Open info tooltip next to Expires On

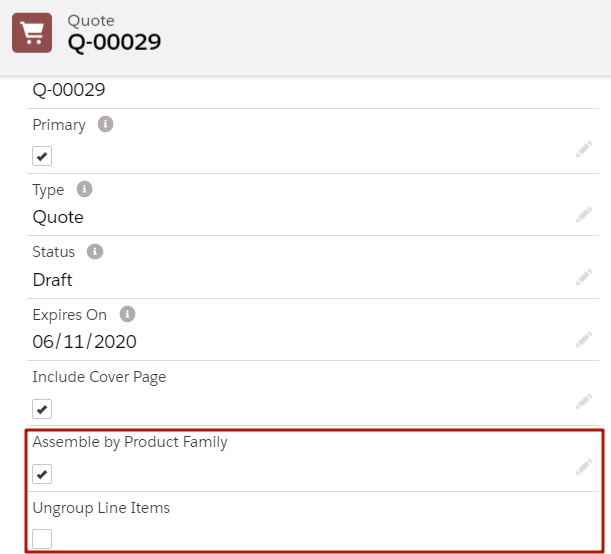coord(127,314)
